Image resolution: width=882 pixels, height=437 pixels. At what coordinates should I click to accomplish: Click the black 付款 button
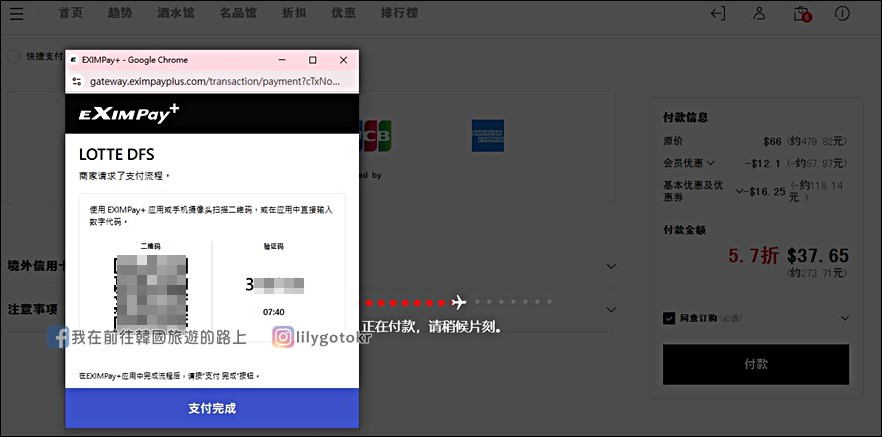point(756,364)
